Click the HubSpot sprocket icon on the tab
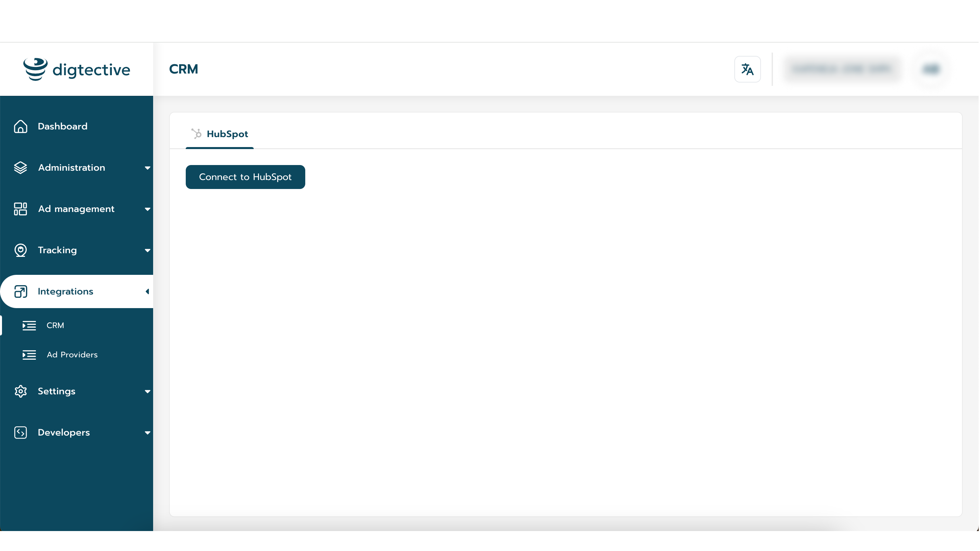This screenshot has height=551, width=980. [x=196, y=133]
